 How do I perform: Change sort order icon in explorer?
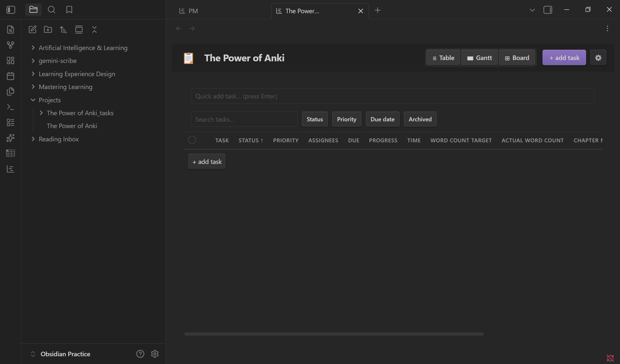tap(63, 29)
